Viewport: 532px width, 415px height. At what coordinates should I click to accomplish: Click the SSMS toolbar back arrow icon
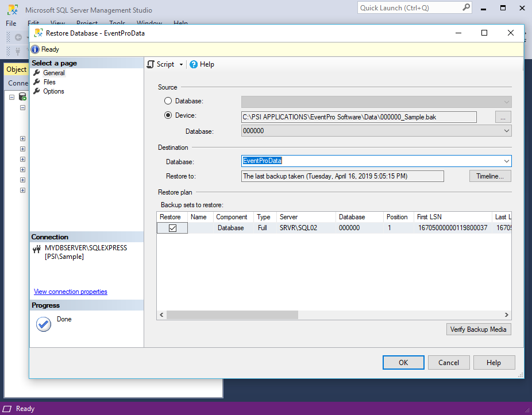(18, 37)
